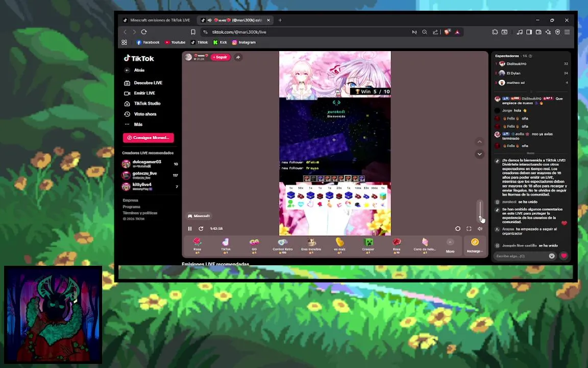Open the Kick bookmark

pos(220,42)
